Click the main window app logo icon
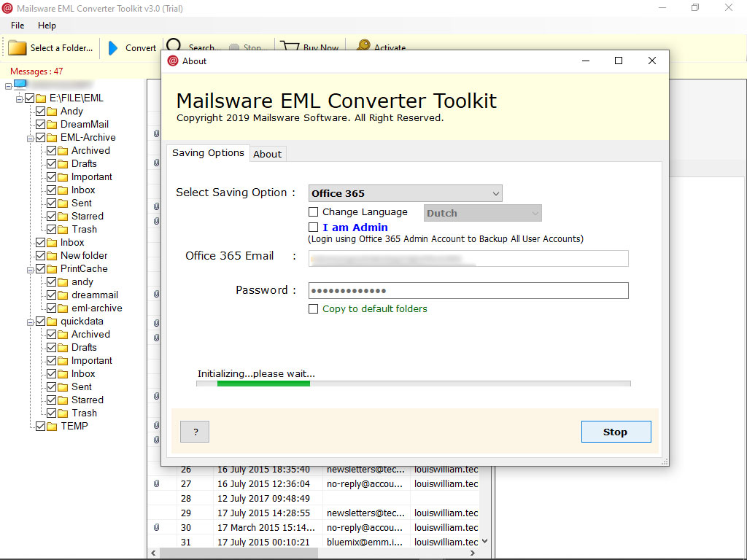The height and width of the screenshot is (560, 747). 7,8
